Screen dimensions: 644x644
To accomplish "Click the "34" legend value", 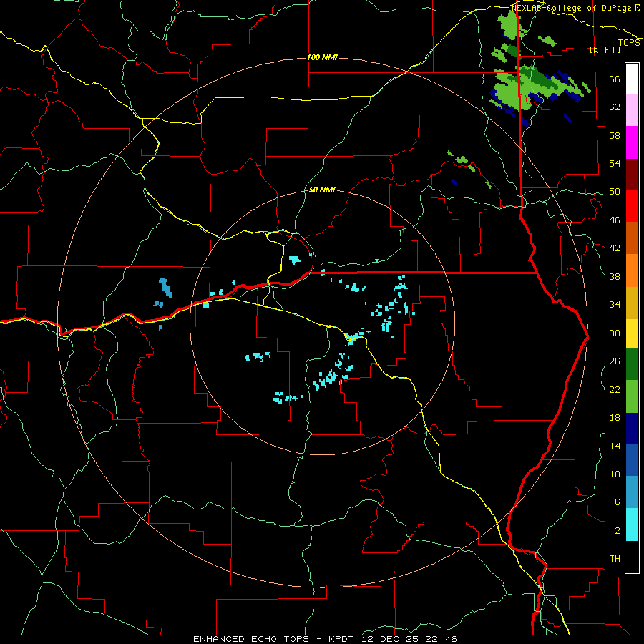I will click(x=615, y=305).
